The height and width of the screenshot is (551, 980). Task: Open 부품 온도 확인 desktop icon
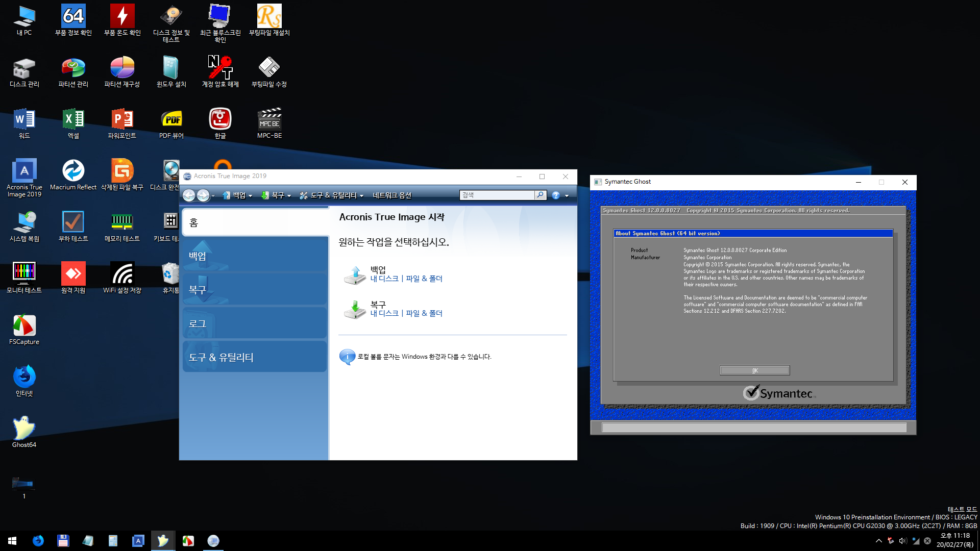click(x=122, y=20)
